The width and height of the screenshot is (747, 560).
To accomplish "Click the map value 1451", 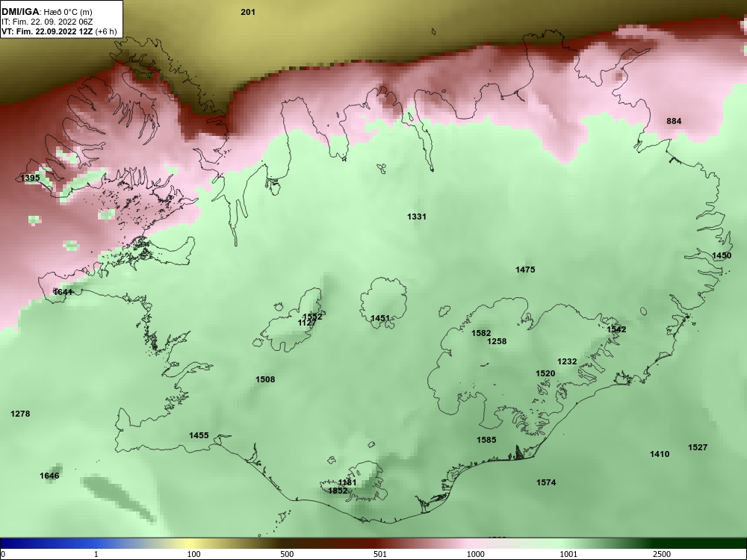I will click(380, 318).
